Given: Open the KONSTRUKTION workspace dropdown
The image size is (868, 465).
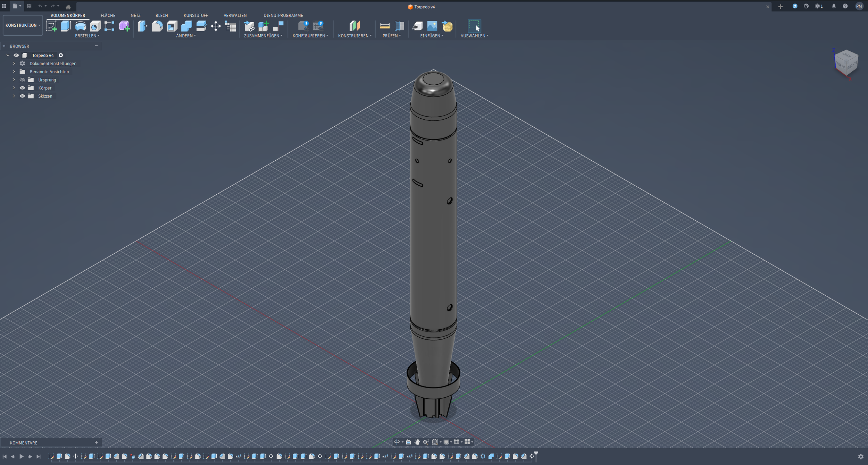Looking at the screenshot, I should [x=23, y=25].
